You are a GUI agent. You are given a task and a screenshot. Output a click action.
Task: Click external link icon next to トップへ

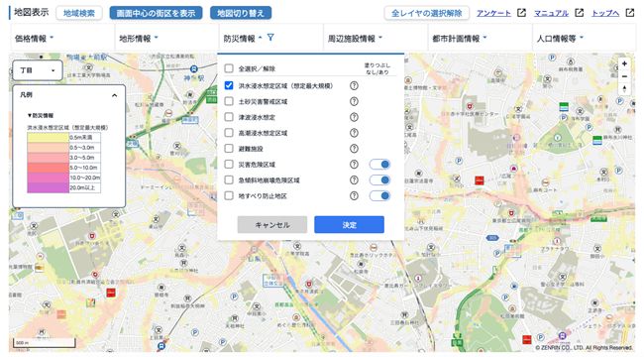[629, 13]
